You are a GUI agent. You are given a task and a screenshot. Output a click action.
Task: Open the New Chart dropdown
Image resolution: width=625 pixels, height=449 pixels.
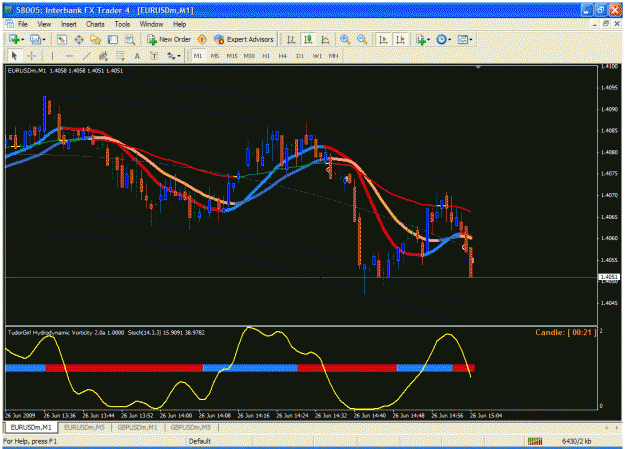[x=17, y=39]
